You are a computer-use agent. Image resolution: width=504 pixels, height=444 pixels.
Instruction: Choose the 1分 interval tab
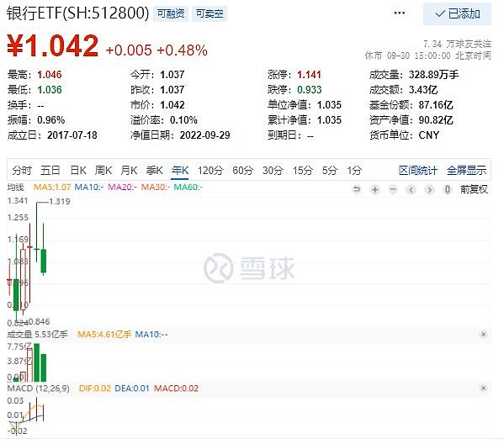pos(354,170)
